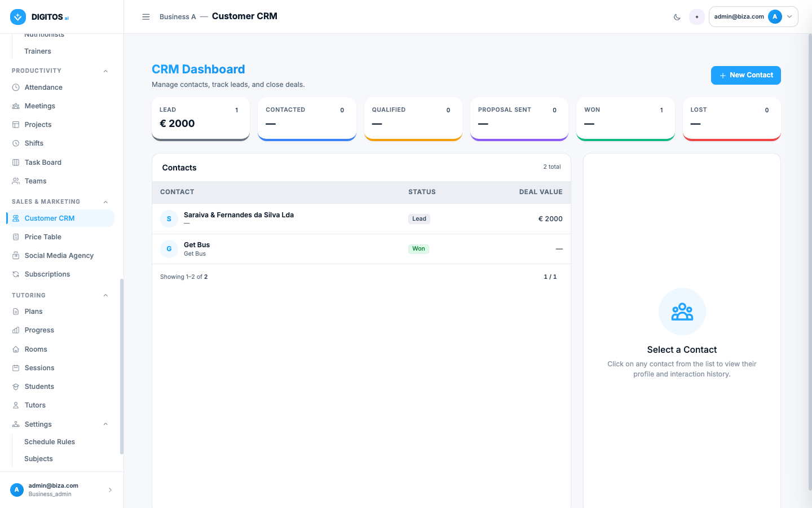Collapse the Productivity section
Screen dimensions: 812x508
pos(105,71)
